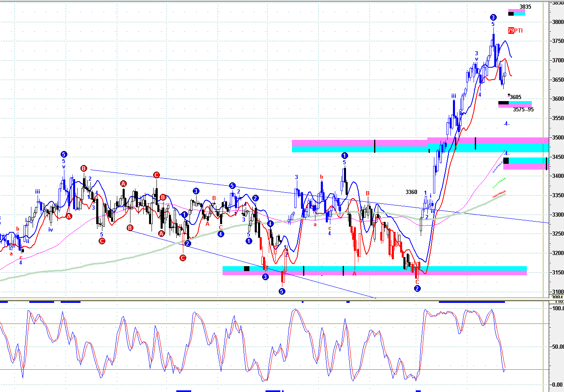Pick the 3350 price axis label
Viewport: 564px width, 392px height.
pos(557,195)
